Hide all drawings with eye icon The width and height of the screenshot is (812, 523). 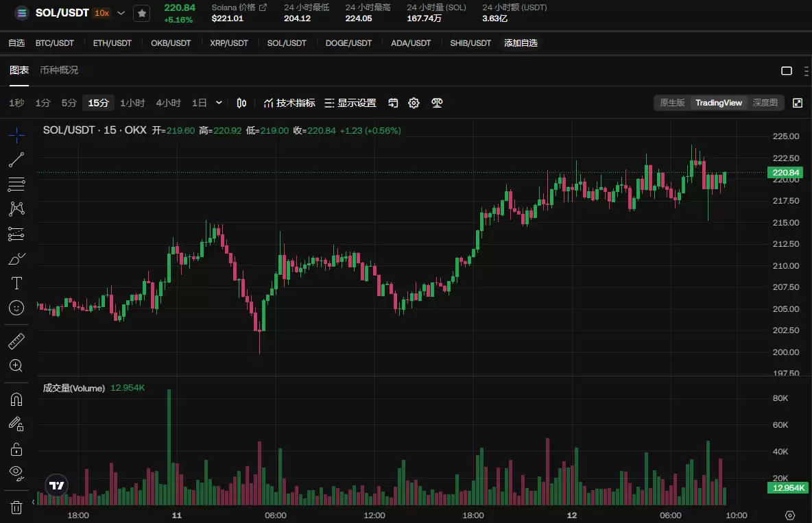click(x=16, y=472)
